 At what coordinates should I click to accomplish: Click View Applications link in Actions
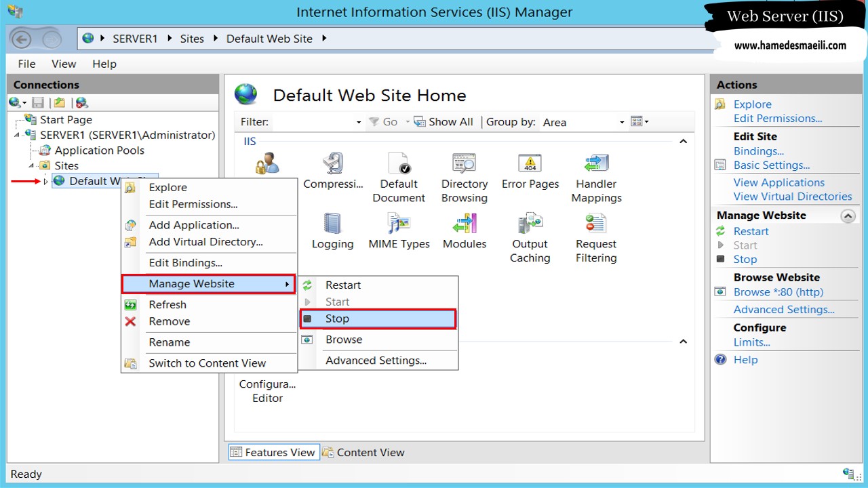[778, 182]
